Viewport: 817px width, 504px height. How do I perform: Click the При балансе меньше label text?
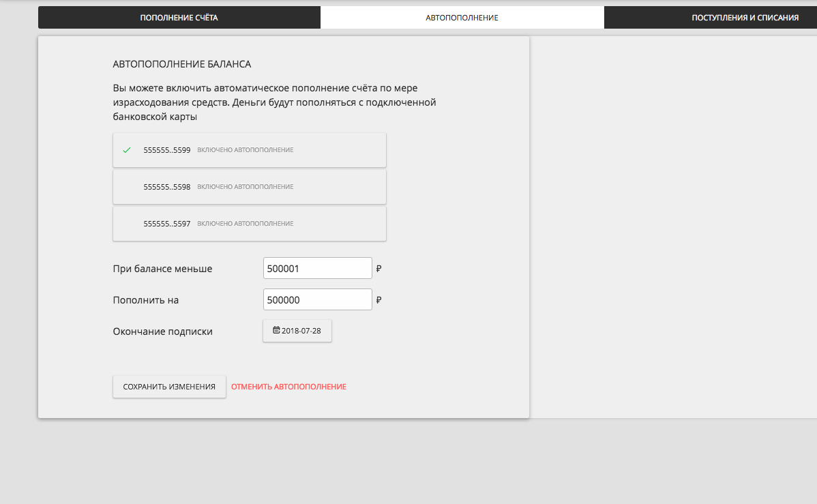click(x=162, y=269)
